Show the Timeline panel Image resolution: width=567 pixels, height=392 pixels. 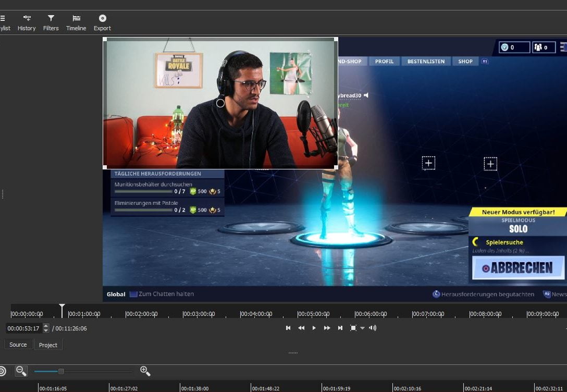[x=76, y=22]
